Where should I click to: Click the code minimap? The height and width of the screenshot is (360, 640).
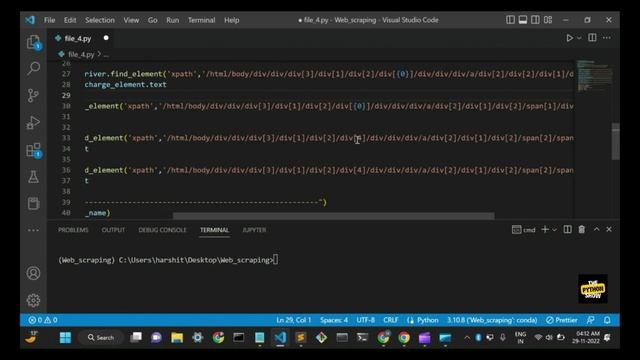(x=594, y=76)
